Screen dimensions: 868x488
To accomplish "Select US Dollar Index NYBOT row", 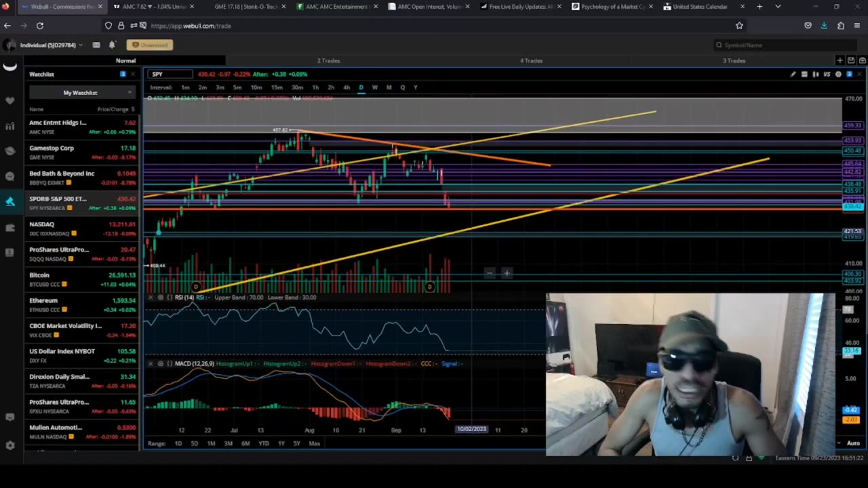I will [82, 356].
